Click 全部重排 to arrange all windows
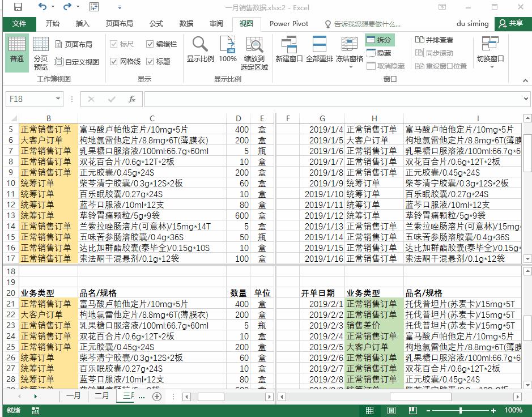This screenshot has height=417, width=532. (x=319, y=51)
